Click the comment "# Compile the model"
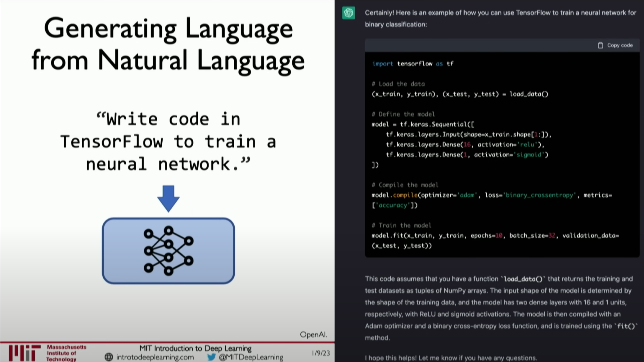The height and width of the screenshot is (362, 644). pyautogui.click(x=405, y=185)
